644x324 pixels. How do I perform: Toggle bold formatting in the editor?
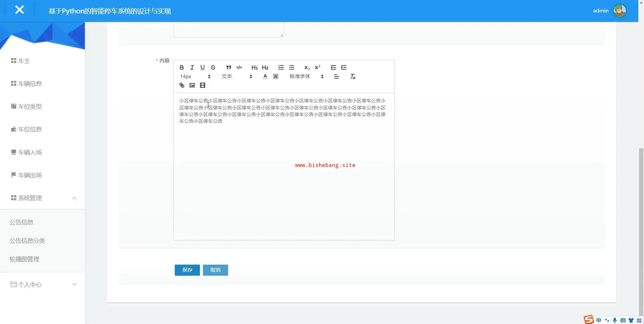pyautogui.click(x=181, y=67)
